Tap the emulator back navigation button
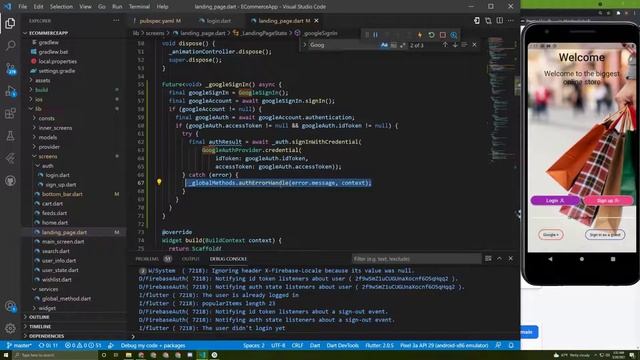The width and height of the screenshot is (640, 360). click(x=550, y=259)
